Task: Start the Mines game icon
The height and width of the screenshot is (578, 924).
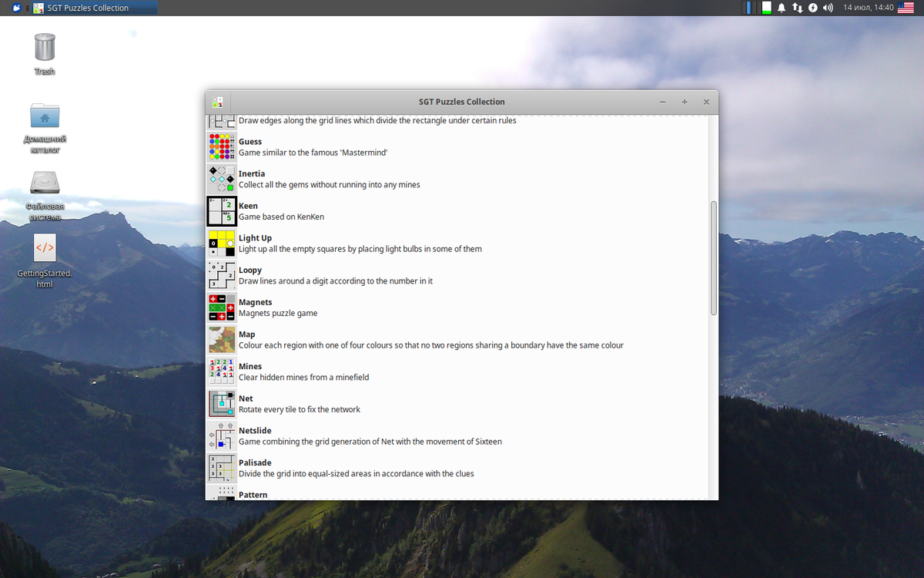Action: (222, 371)
